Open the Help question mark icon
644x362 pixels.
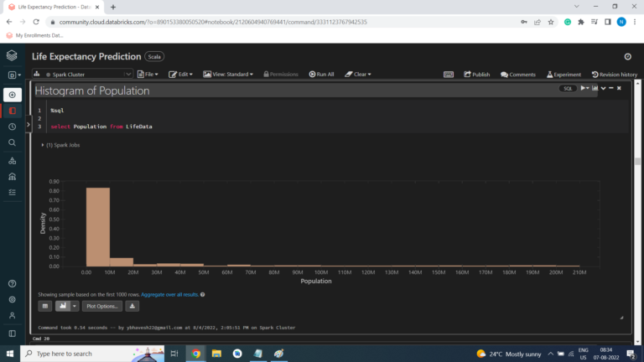click(x=12, y=284)
